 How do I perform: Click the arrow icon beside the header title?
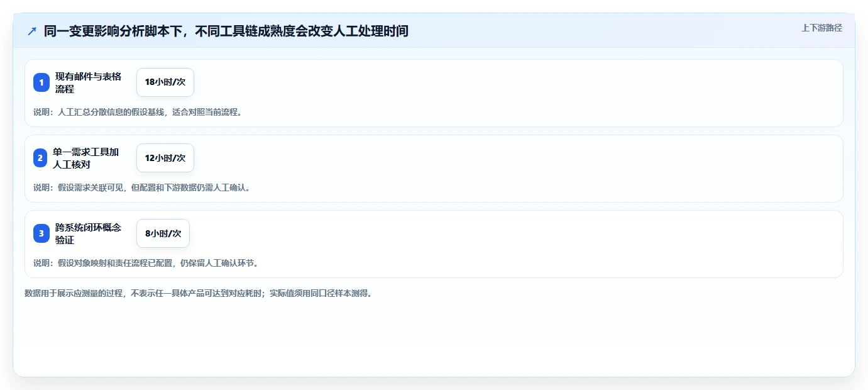[32, 31]
